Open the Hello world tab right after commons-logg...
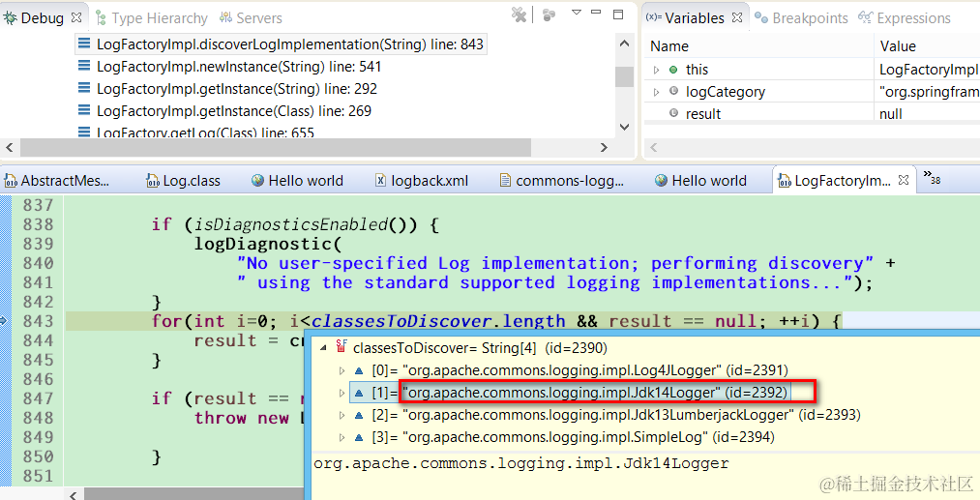 pos(700,181)
